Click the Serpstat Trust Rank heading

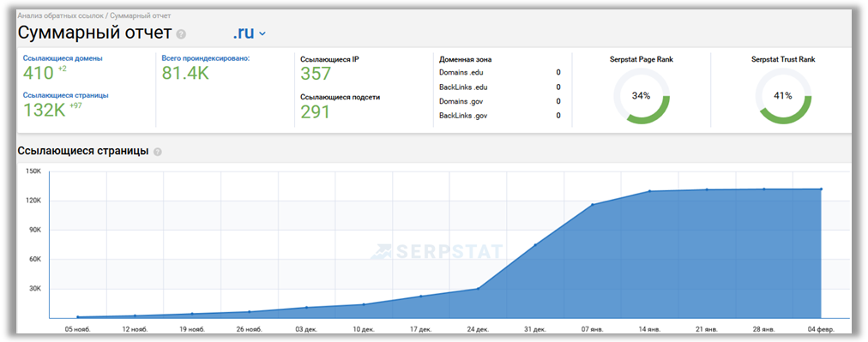tap(783, 59)
